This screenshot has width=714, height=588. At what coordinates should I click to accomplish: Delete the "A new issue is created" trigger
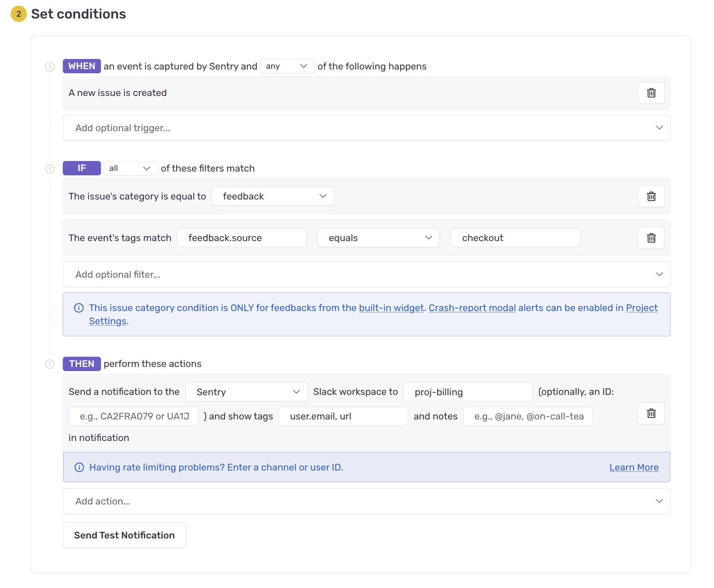coord(651,93)
